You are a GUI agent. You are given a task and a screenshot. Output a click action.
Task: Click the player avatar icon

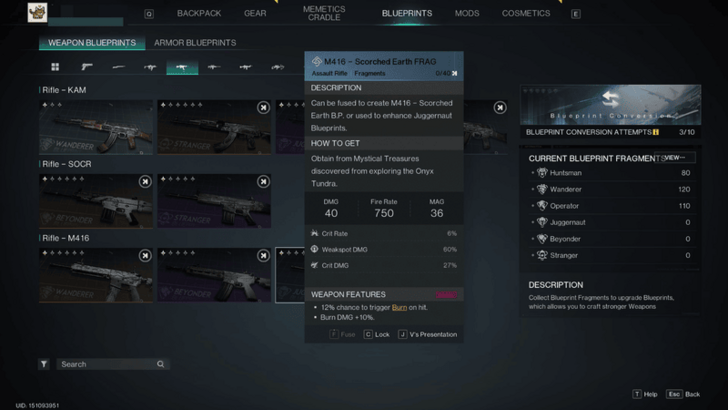37,13
